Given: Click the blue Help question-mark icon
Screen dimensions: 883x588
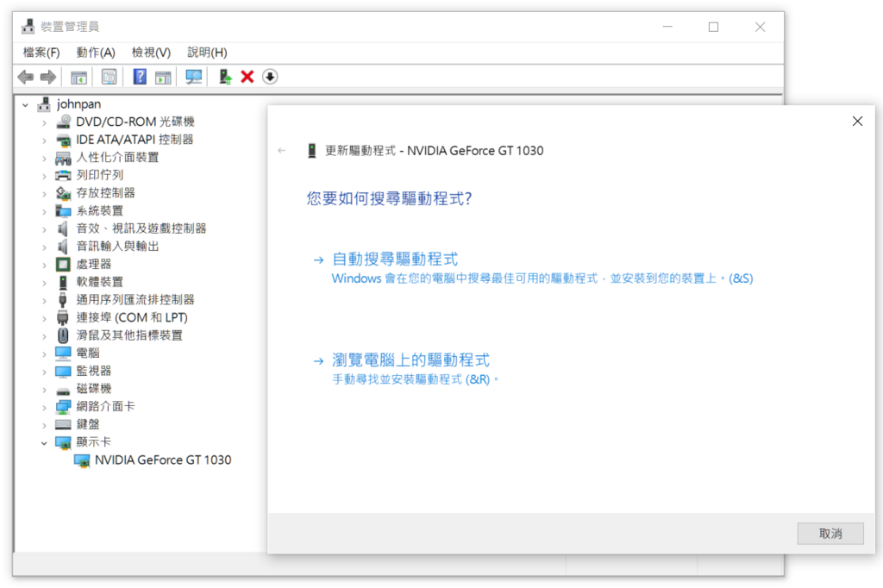Looking at the screenshot, I should tap(139, 77).
